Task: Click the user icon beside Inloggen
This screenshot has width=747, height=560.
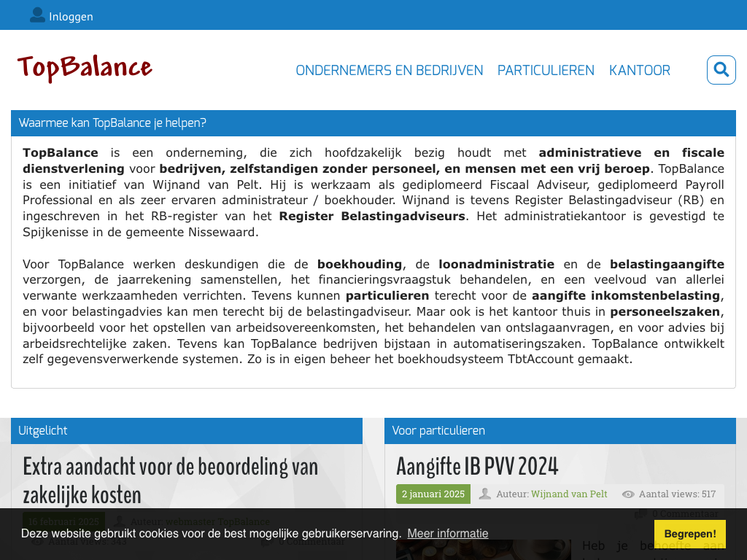Action: pyautogui.click(x=37, y=15)
